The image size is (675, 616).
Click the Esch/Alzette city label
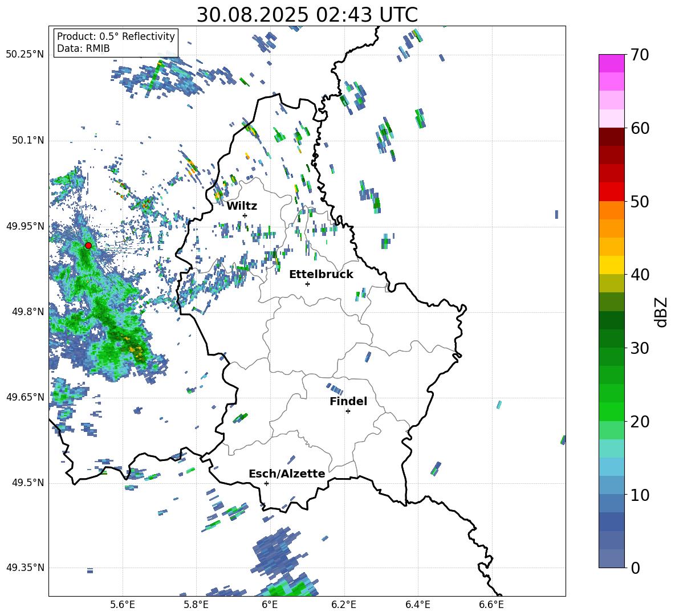tap(287, 474)
